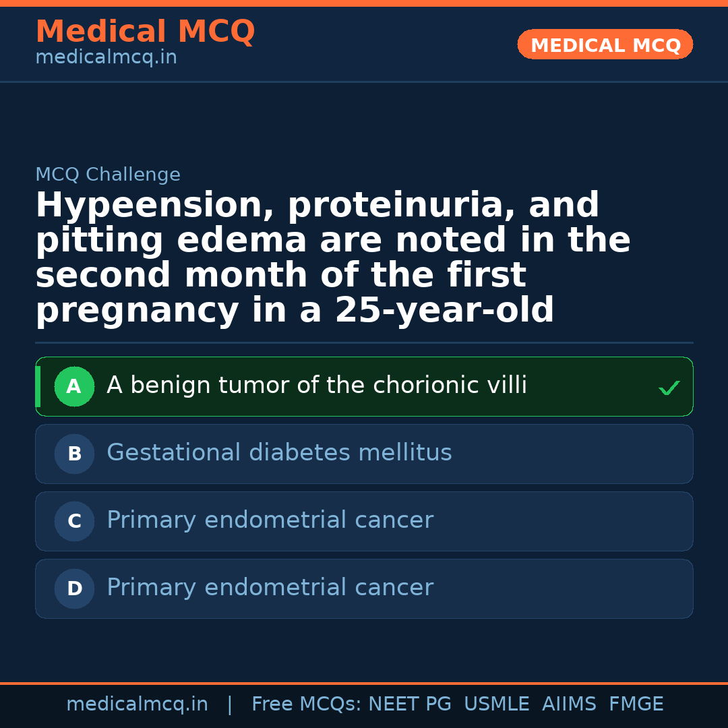Open medicalmcq.in link below header title
The width and height of the screenshot is (728, 728).
pyautogui.click(x=106, y=58)
